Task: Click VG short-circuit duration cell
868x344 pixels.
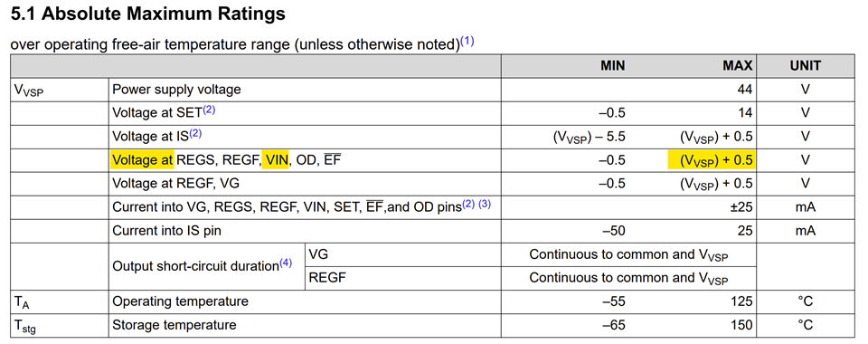Action: 317,254
